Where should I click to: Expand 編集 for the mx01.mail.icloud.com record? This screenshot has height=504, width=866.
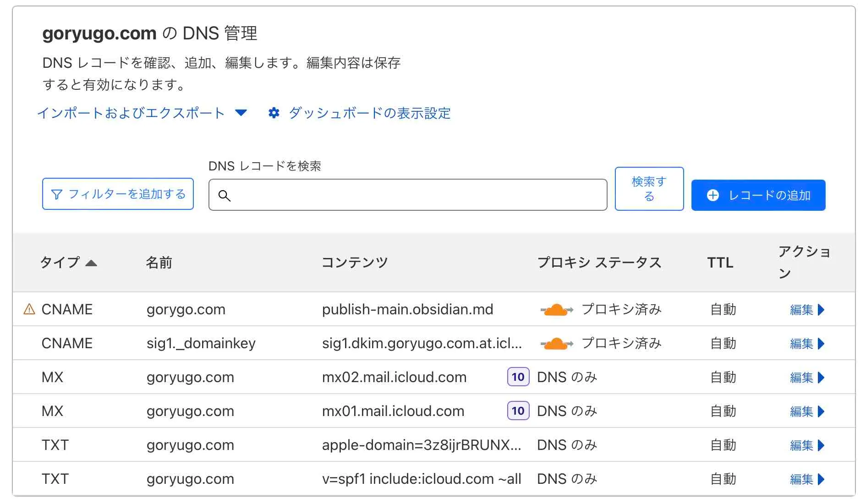click(x=807, y=411)
